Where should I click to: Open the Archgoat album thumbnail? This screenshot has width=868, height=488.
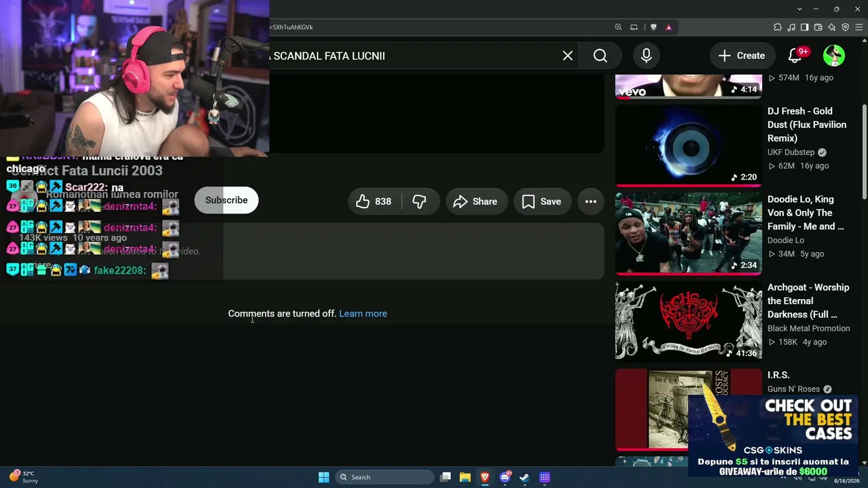688,321
